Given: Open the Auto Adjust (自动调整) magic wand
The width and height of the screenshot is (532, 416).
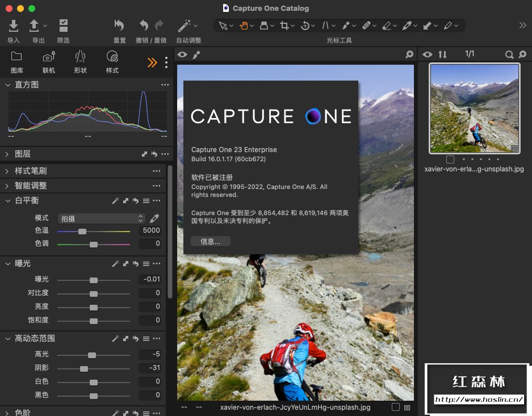Looking at the screenshot, I should click(x=184, y=26).
